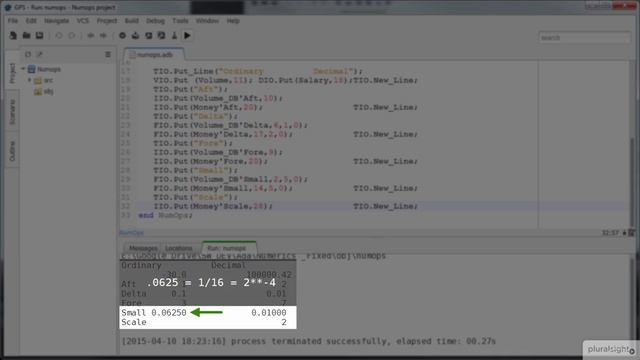Click the Redo toolbar icon
This screenshot has width=640, height=360.
[x=71, y=36]
